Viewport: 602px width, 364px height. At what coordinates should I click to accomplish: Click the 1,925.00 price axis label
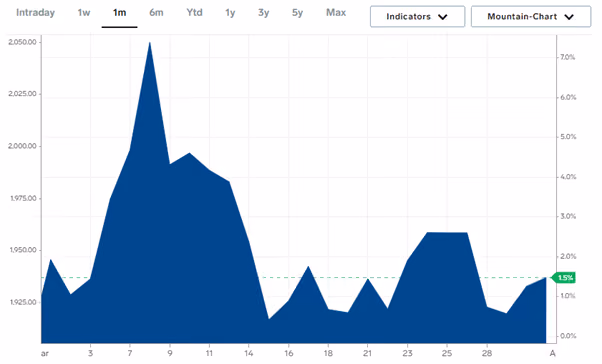(x=23, y=302)
